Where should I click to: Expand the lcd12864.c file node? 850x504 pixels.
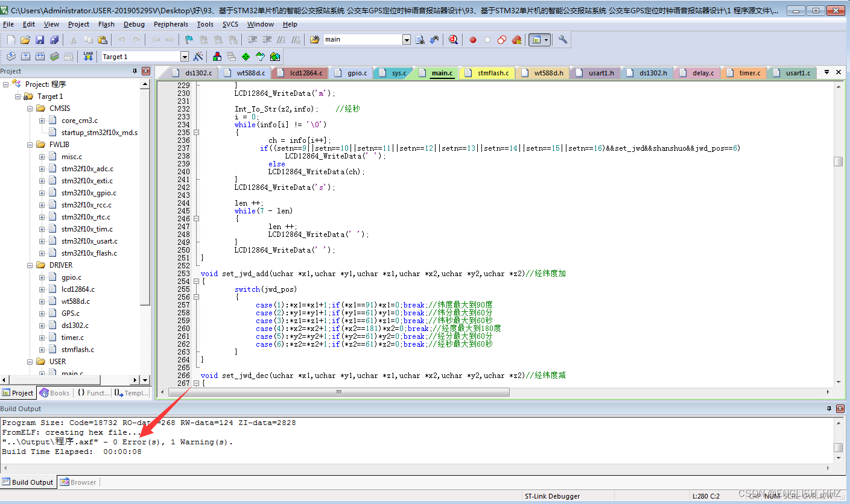[42, 289]
